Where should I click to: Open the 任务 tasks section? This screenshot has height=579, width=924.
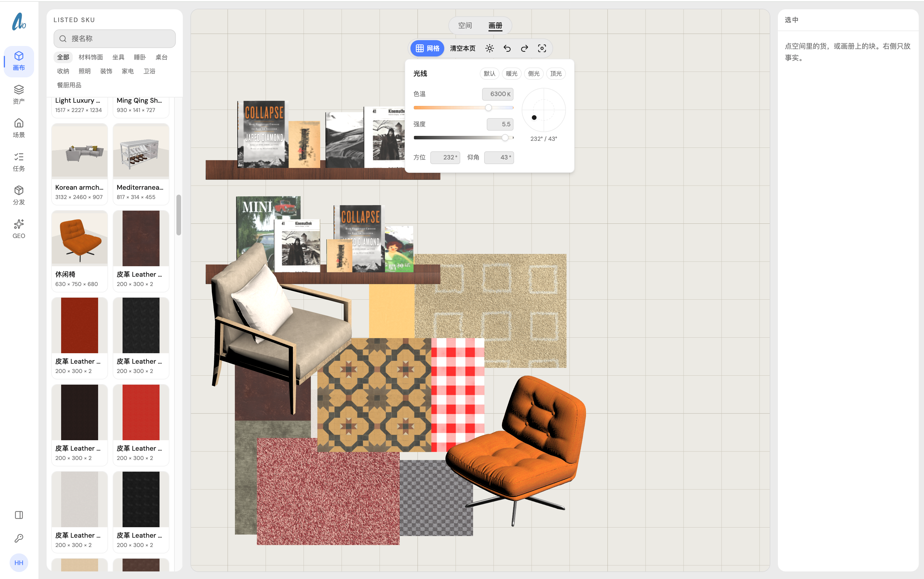pos(19,162)
